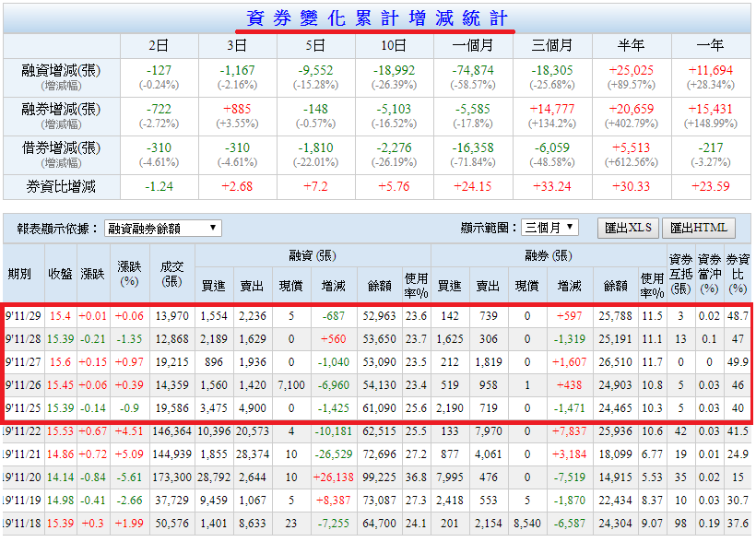Click the 一年 column header

[x=711, y=46]
